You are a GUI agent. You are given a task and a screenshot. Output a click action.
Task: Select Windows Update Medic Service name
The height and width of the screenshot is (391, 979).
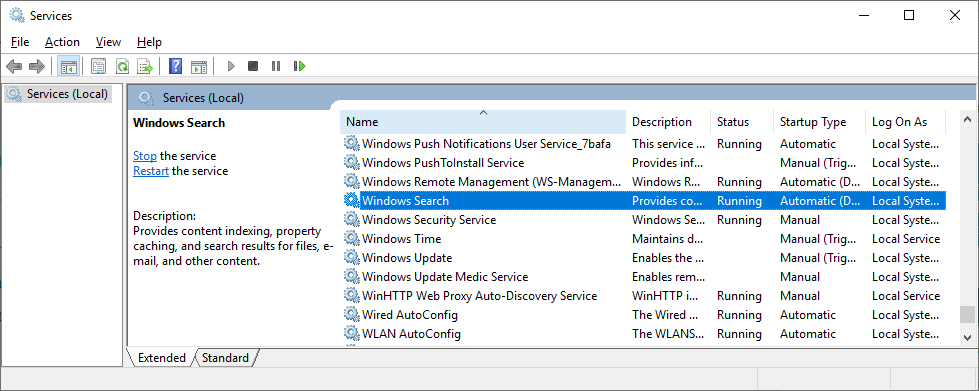pyautogui.click(x=445, y=277)
